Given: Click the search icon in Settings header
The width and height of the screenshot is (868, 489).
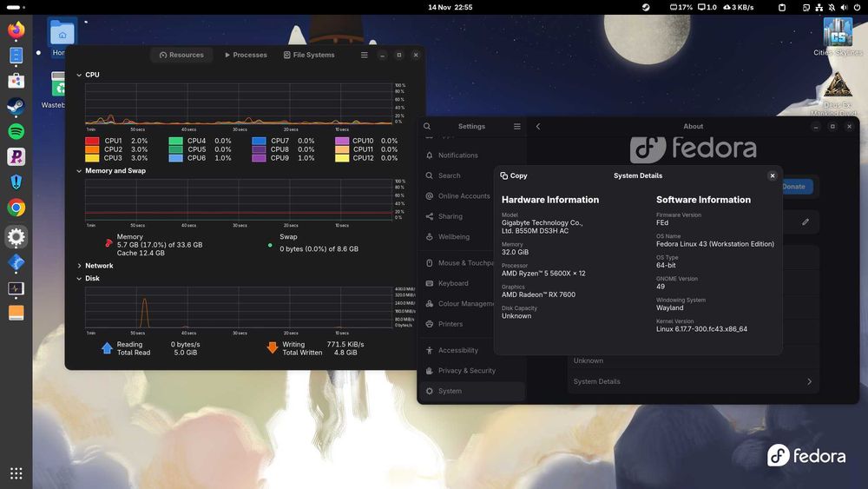Looking at the screenshot, I should [x=427, y=126].
